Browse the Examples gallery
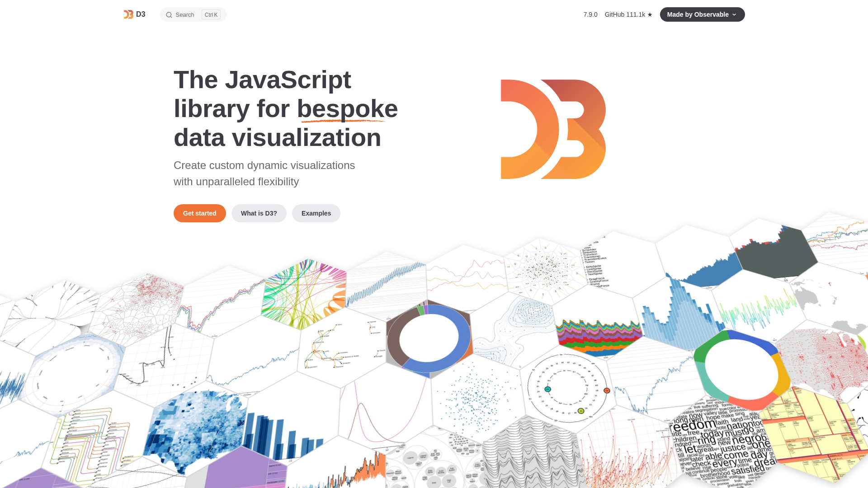 (316, 213)
